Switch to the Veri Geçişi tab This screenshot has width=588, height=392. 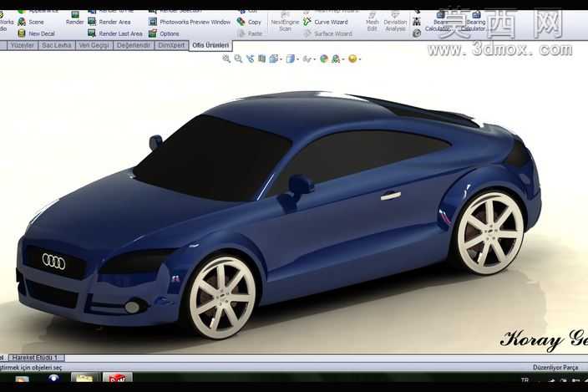(x=94, y=45)
